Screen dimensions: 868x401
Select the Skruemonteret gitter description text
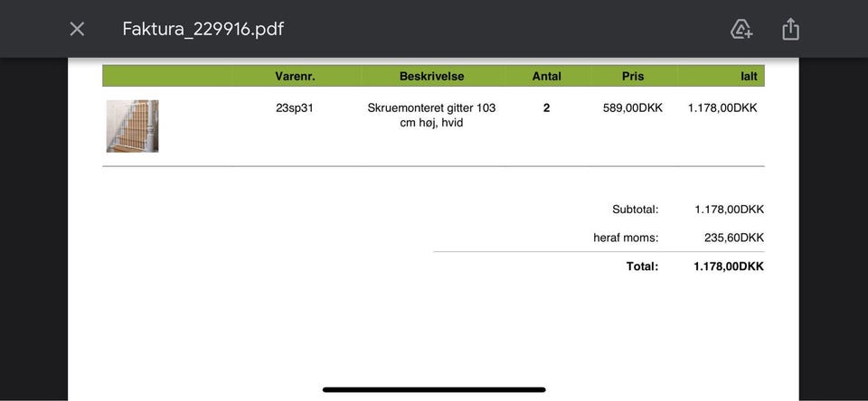431,115
